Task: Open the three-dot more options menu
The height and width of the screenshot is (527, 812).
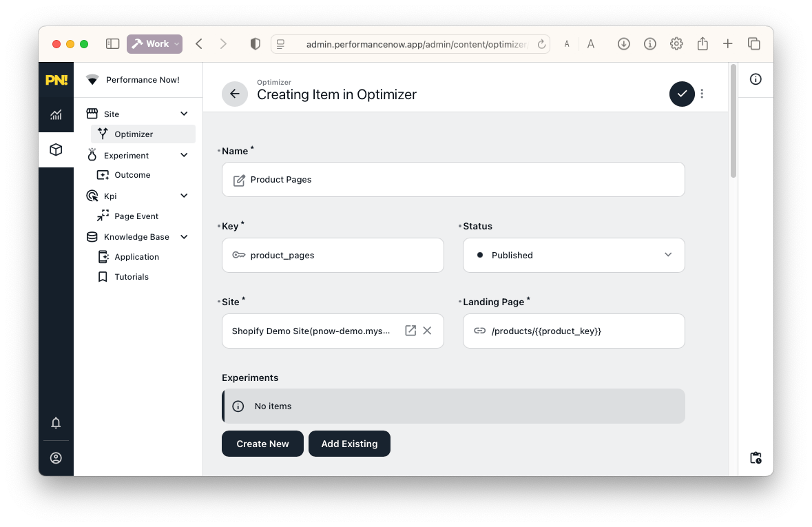Action: [x=702, y=94]
